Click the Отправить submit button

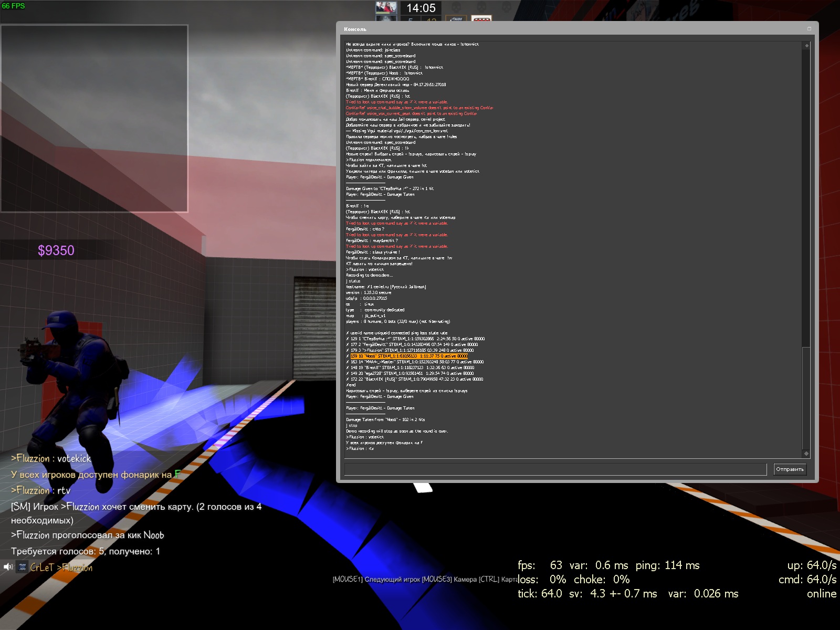[x=790, y=469]
